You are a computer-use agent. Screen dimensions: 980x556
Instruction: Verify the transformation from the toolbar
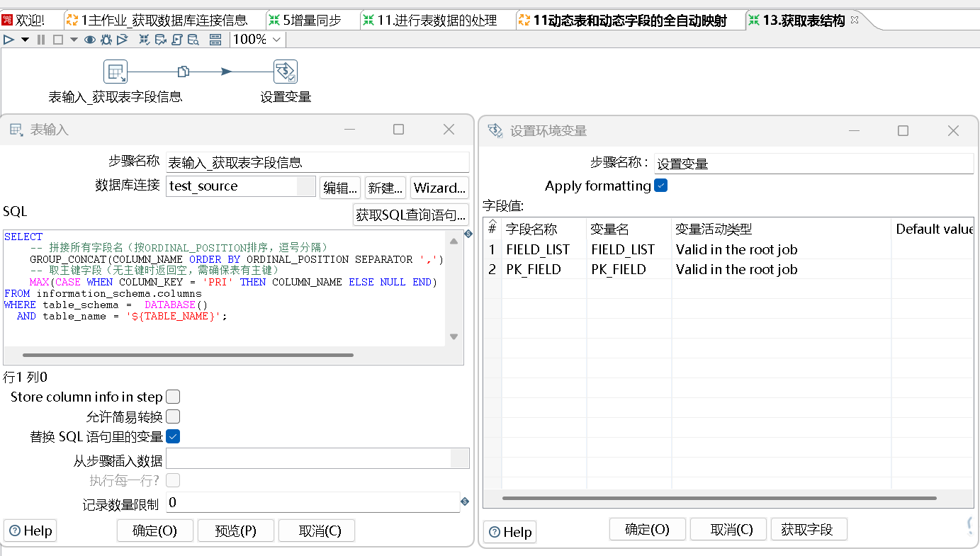[x=145, y=40]
